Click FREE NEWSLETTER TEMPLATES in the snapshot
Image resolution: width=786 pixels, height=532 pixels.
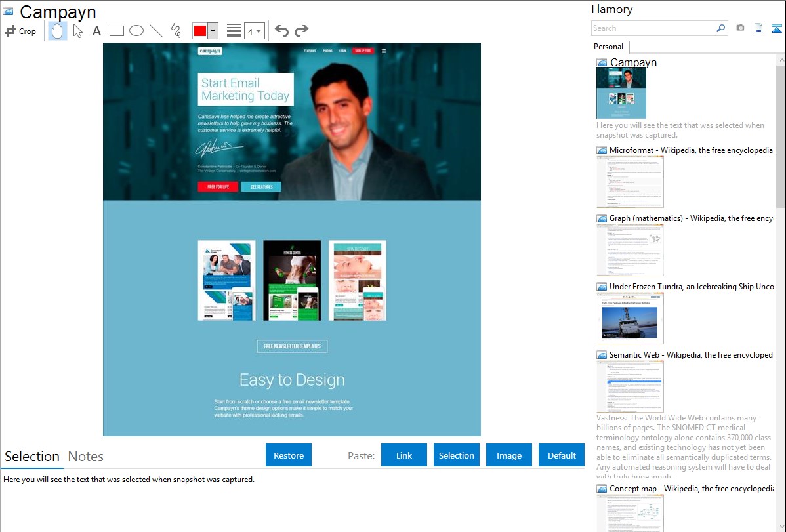pyautogui.click(x=292, y=346)
